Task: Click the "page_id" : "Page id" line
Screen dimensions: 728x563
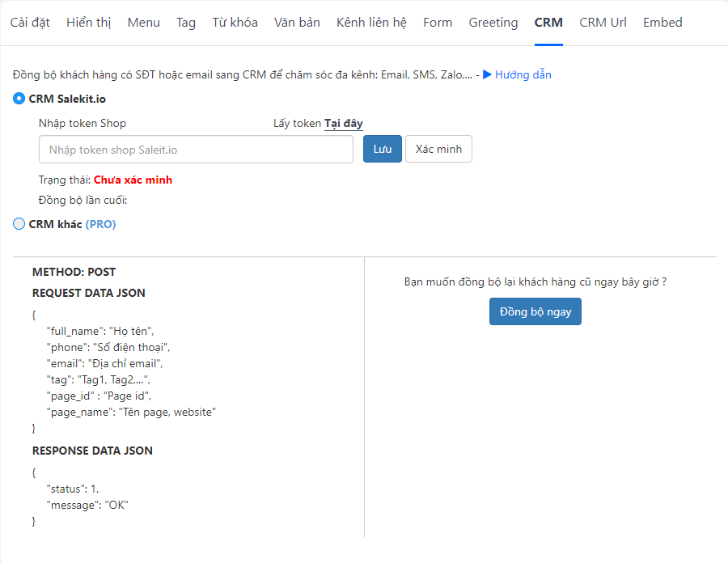Action: click(x=99, y=396)
